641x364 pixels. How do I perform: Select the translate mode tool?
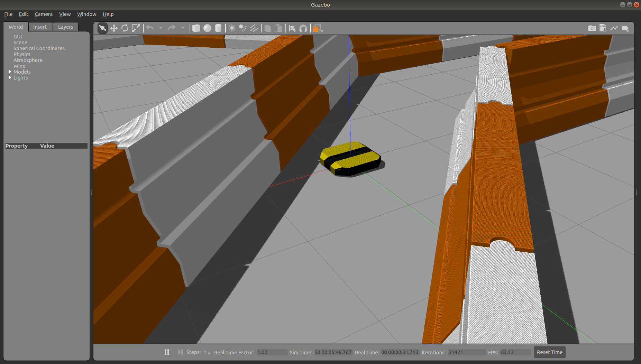pos(114,28)
